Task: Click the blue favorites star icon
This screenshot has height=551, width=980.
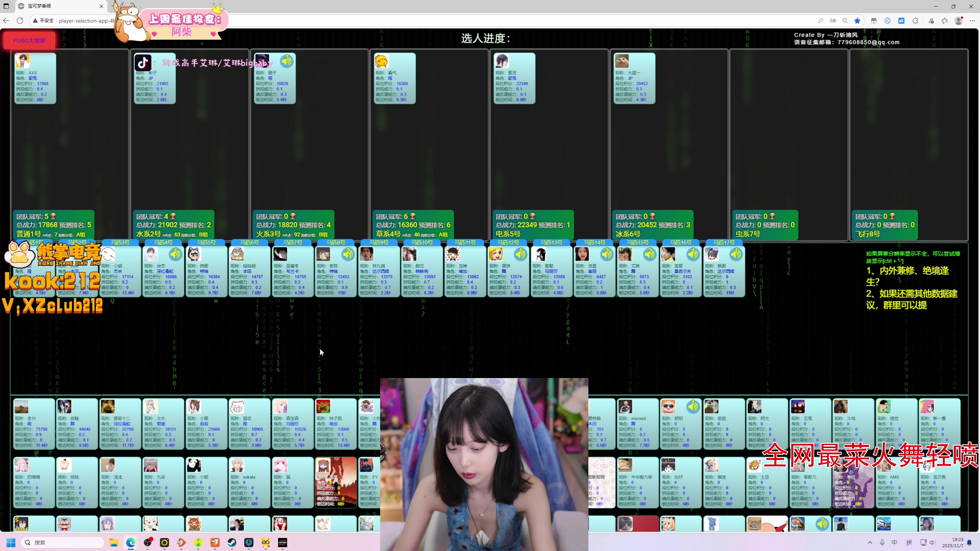Action: coord(857,21)
